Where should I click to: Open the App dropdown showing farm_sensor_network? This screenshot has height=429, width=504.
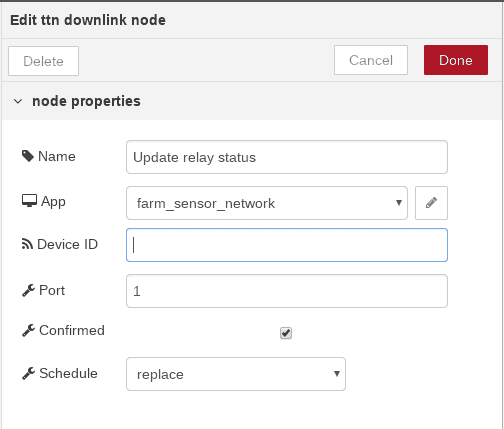pos(267,203)
